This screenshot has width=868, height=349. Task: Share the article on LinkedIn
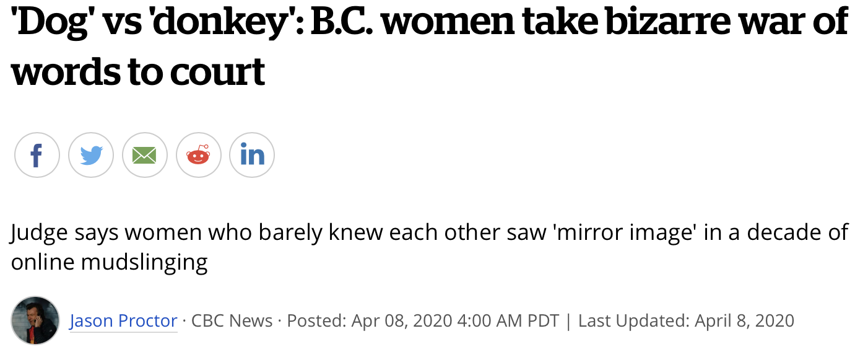click(252, 155)
